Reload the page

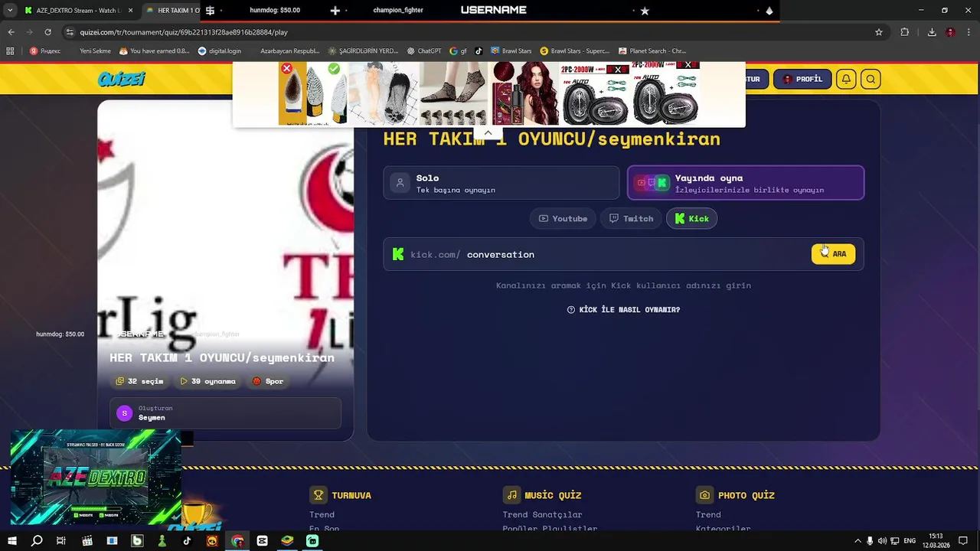pyautogui.click(x=47, y=32)
